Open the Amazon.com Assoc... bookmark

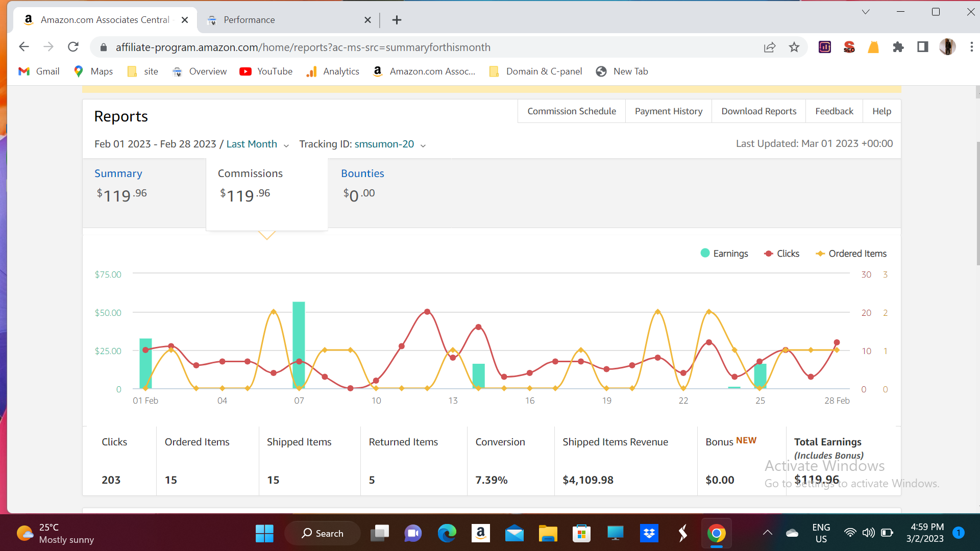[424, 71]
